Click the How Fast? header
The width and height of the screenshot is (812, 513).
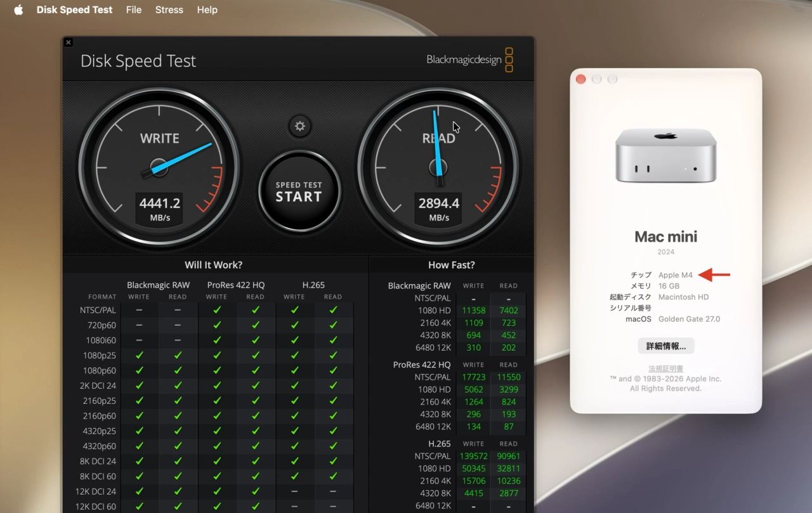click(452, 265)
